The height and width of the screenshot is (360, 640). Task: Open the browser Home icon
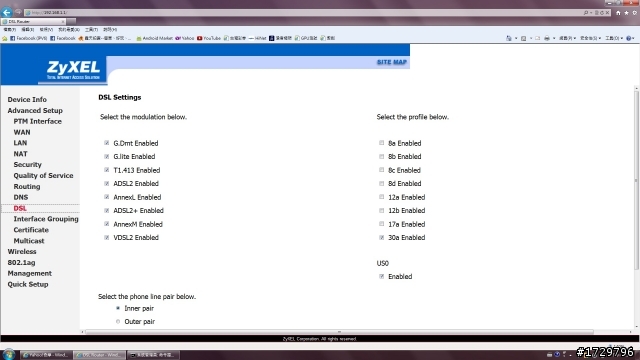coord(618,13)
